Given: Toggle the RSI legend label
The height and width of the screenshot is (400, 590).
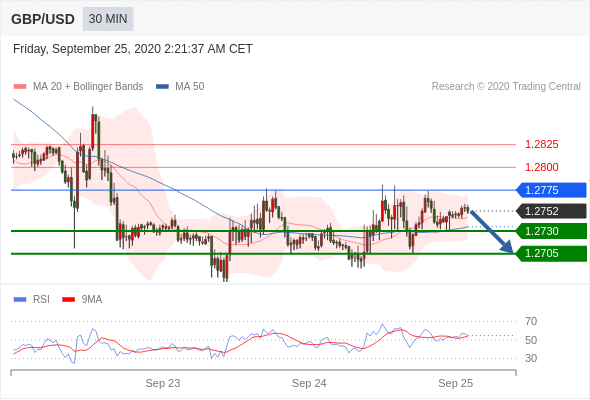Looking at the screenshot, I should [41, 300].
